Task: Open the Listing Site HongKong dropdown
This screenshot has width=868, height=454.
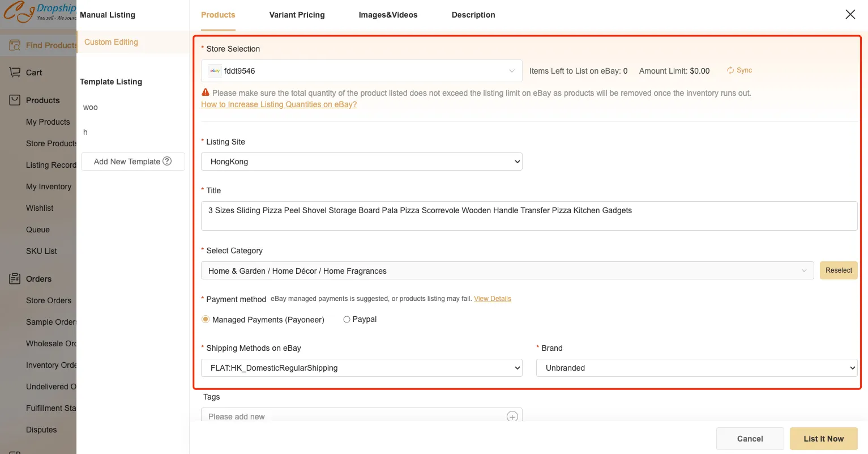Action: coord(361,162)
